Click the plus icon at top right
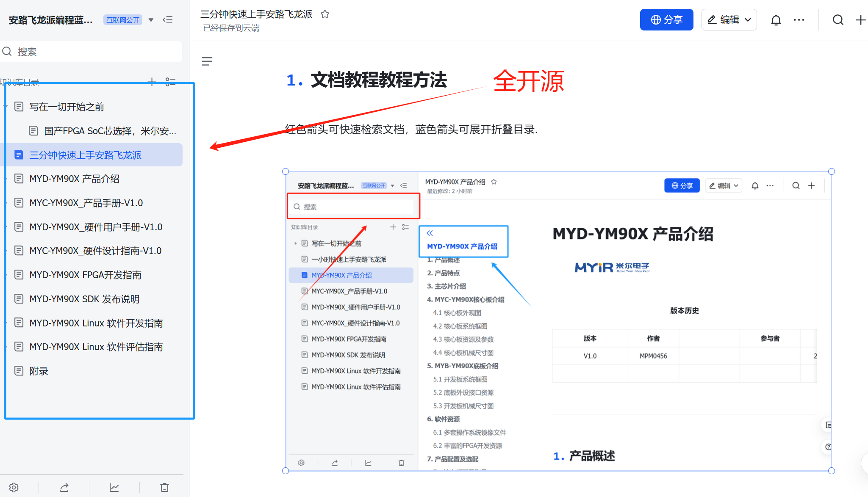 [x=861, y=19]
